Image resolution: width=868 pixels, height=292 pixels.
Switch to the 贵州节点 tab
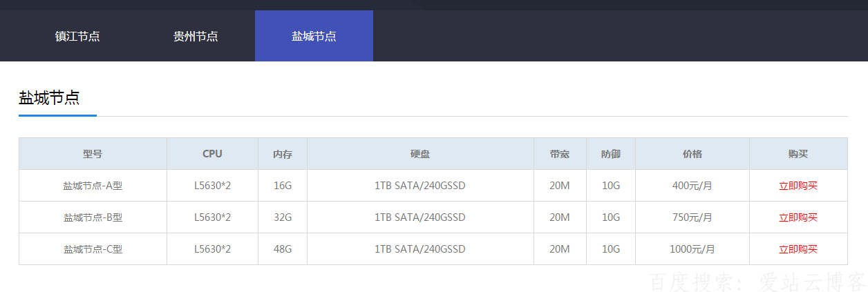[196, 36]
